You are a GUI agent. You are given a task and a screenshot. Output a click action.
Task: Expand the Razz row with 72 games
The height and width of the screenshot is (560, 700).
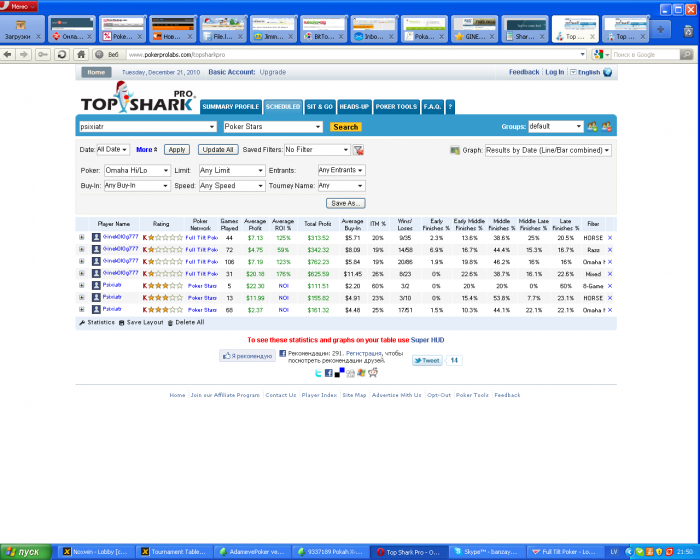82,249
